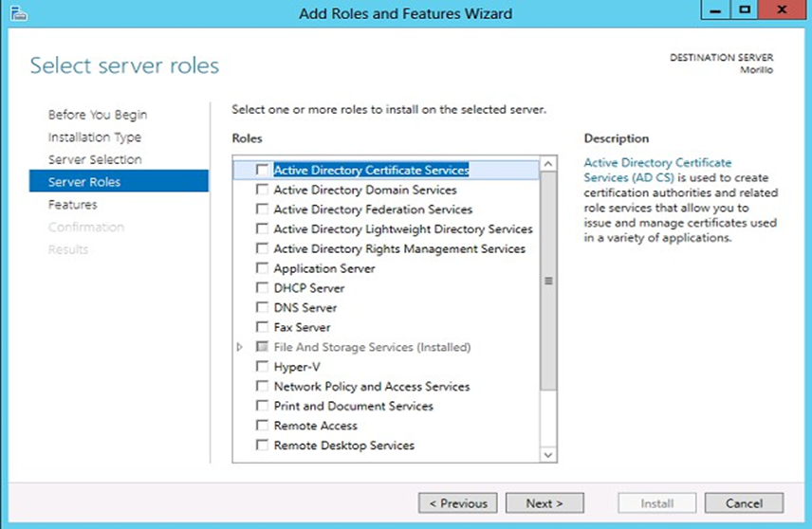Toggle the Fax Server checkbox
This screenshot has width=812, height=529.
click(263, 328)
